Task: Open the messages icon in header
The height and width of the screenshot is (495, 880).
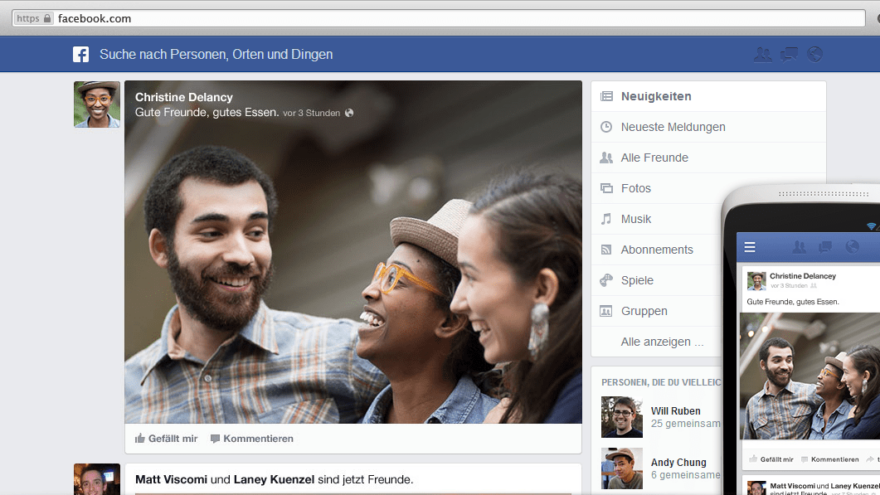Action: tap(789, 54)
